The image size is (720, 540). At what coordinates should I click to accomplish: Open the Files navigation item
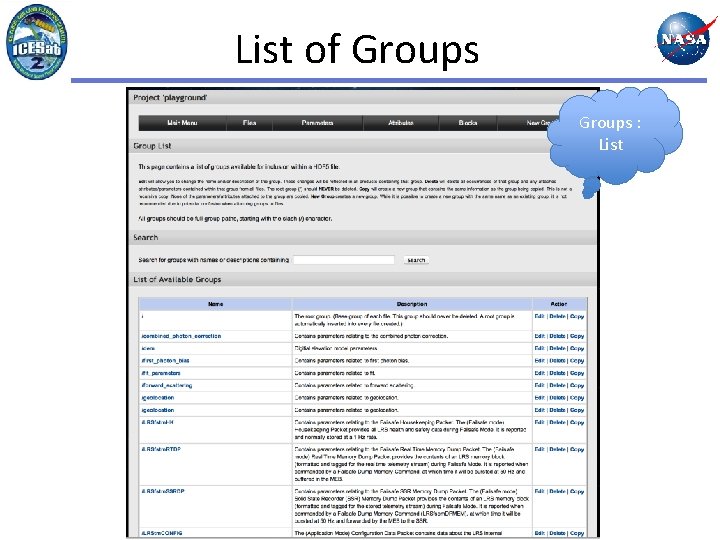tap(249, 123)
